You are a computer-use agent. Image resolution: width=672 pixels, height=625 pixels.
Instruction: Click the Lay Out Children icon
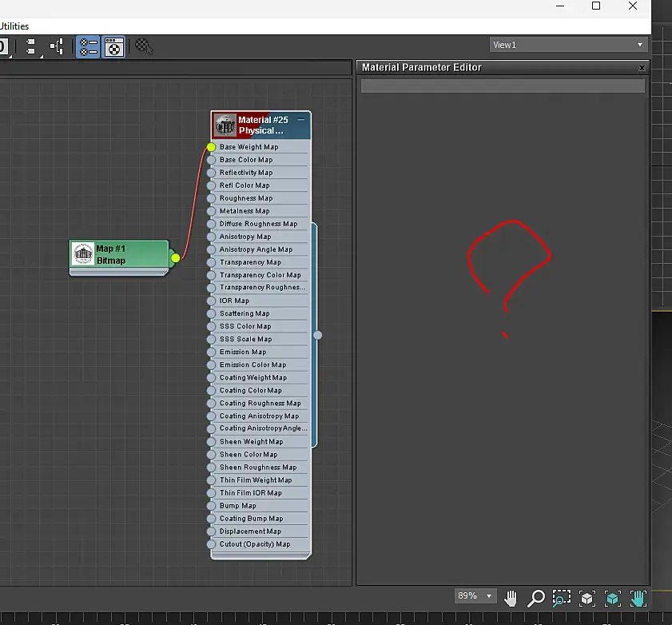point(57,47)
